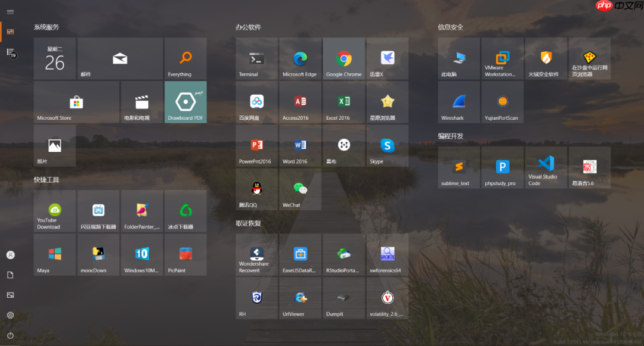Open the WeChat tile
Image resolution: width=644 pixels, height=346 pixels.
tap(300, 189)
